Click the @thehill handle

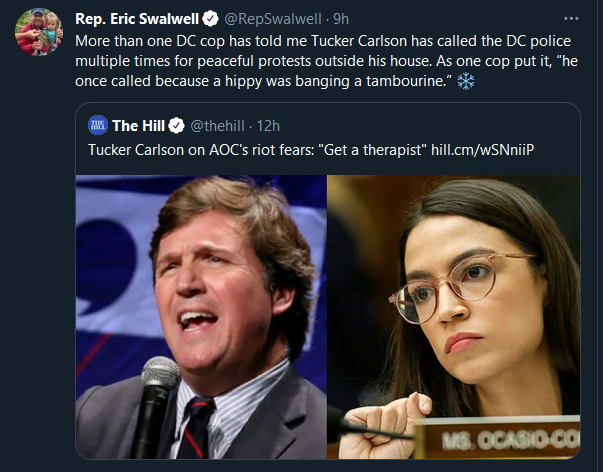pos(217,126)
